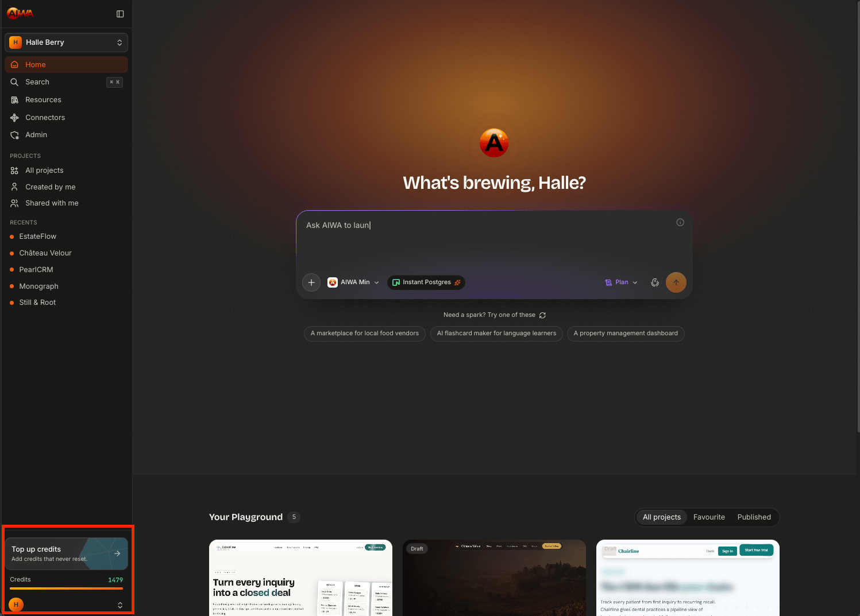Image resolution: width=860 pixels, height=616 pixels.
Task: Collapse the sidebar with the panel toggle icon
Action: coord(120,14)
